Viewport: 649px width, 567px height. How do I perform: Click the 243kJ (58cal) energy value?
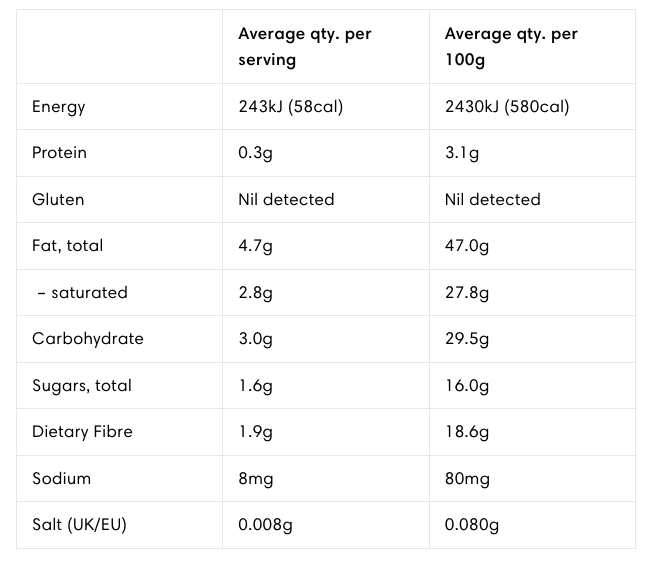(x=290, y=107)
